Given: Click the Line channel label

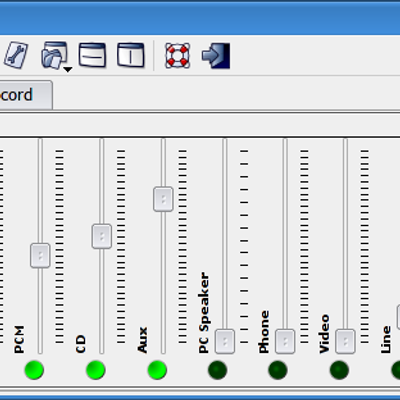Looking at the screenshot, I should [386, 340].
